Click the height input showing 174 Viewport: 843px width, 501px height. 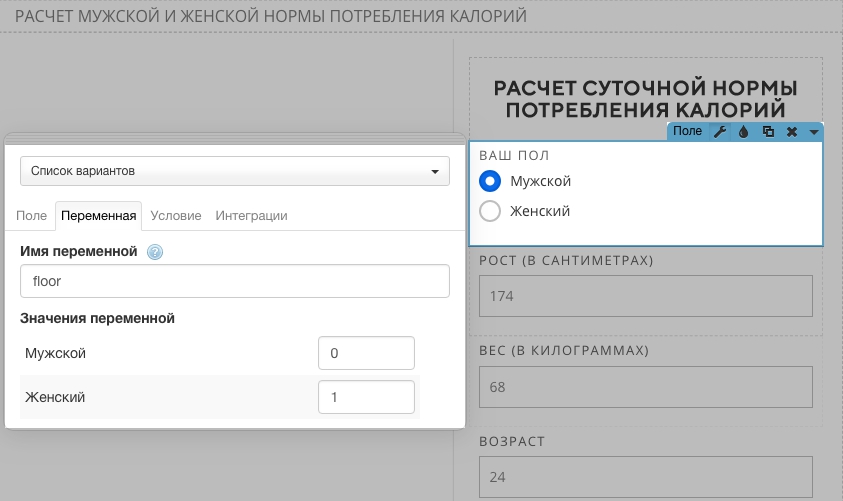(646, 296)
